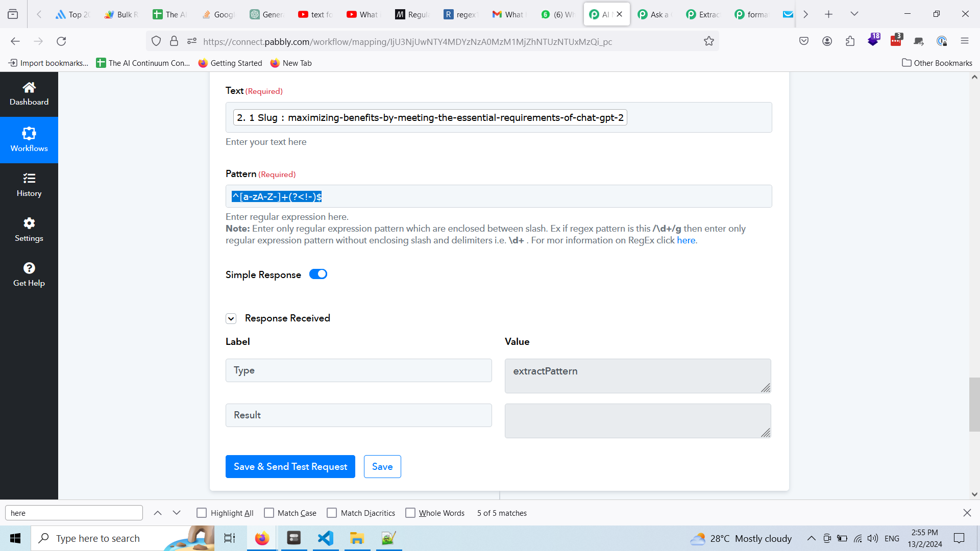This screenshot has height=551, width=980.
Task: Bookmark this page with star icon
Action: 709,41
